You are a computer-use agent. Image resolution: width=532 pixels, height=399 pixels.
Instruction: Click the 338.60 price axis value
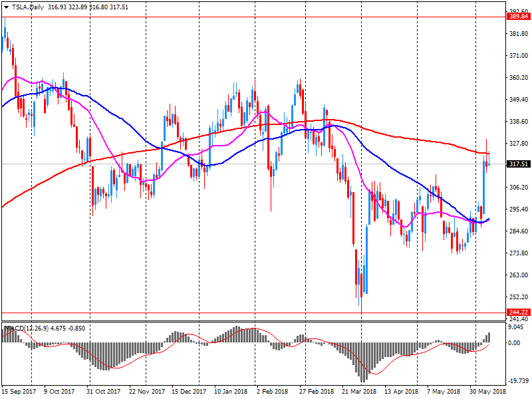coord(517,122)
